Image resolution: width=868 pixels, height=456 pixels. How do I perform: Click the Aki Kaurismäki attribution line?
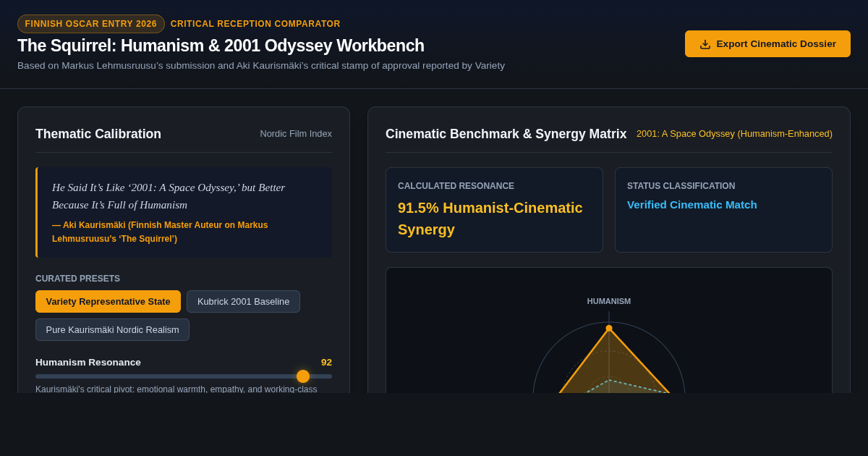(160, 232)
